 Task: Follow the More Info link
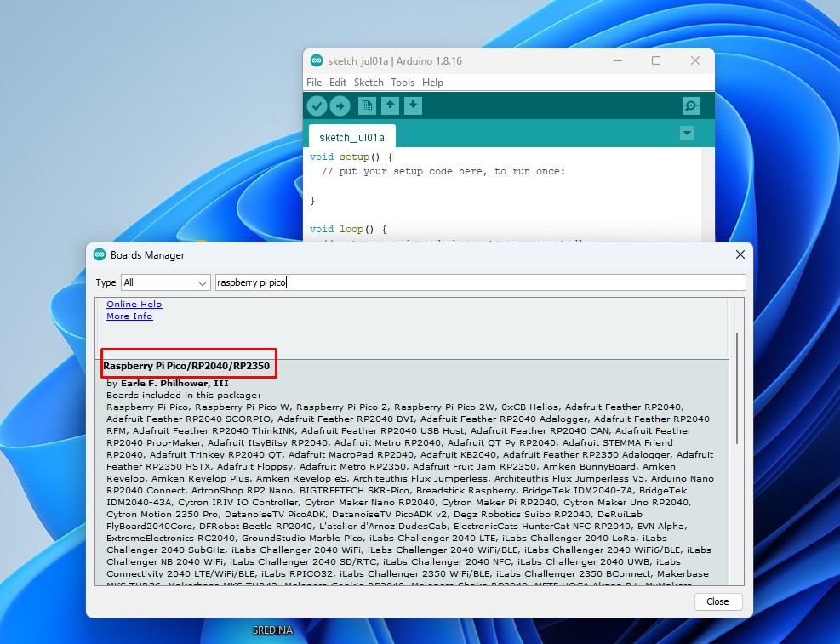(x=129, y=316)
